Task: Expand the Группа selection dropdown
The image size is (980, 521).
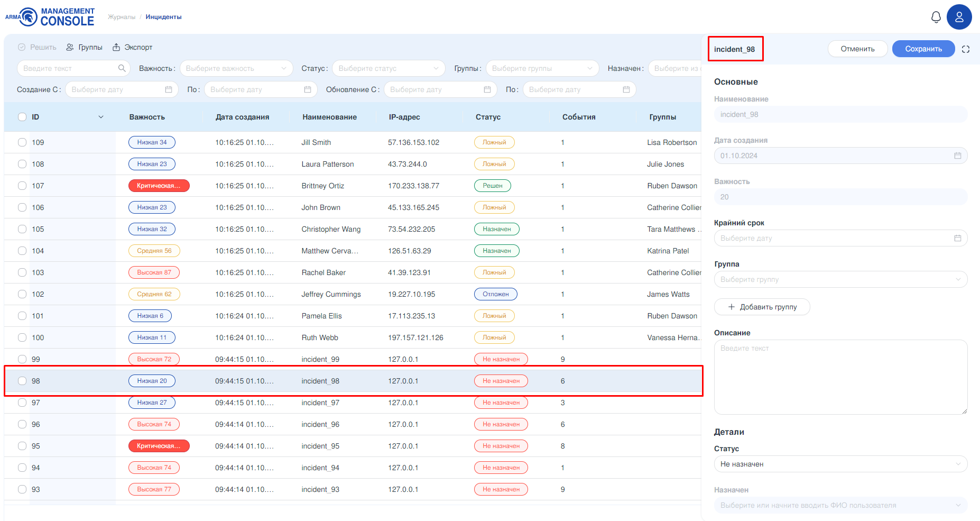Action: tap(840, 279)
